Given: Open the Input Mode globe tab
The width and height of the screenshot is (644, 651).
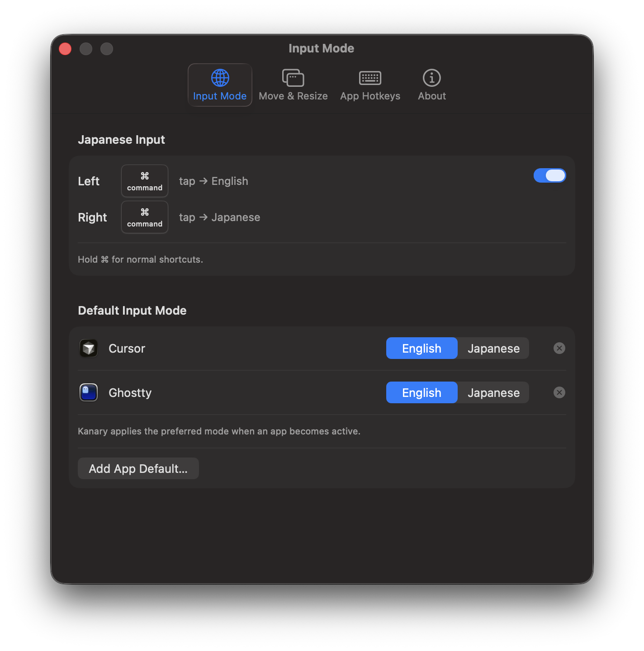Looking at the screenshot, I should point(220,85).
